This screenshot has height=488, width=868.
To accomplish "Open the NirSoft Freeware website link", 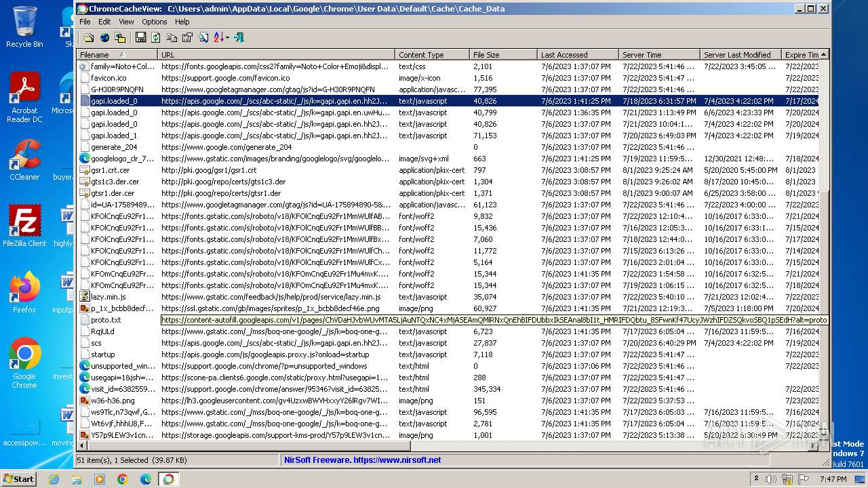I will [362, 460].
